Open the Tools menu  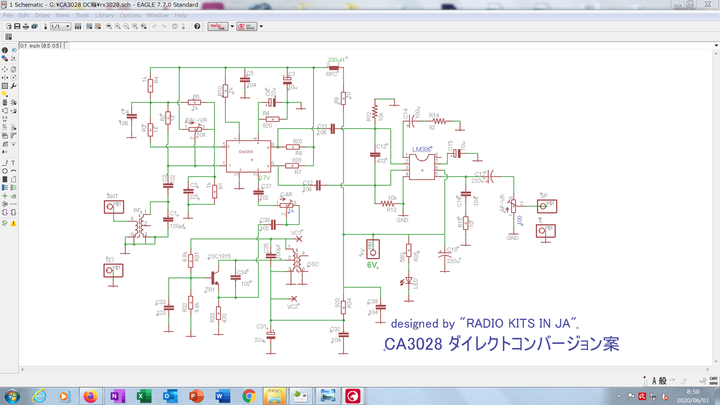82,16
